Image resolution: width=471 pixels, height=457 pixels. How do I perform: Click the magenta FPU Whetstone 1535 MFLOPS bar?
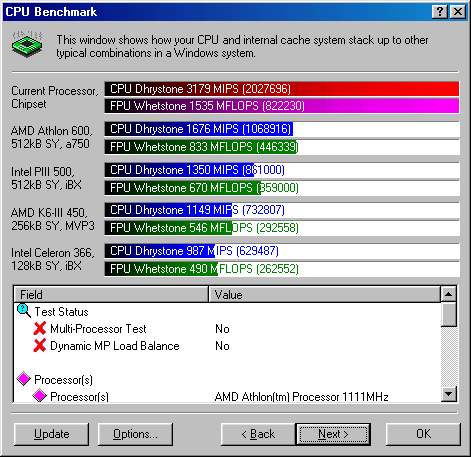(x=282, y=106)
